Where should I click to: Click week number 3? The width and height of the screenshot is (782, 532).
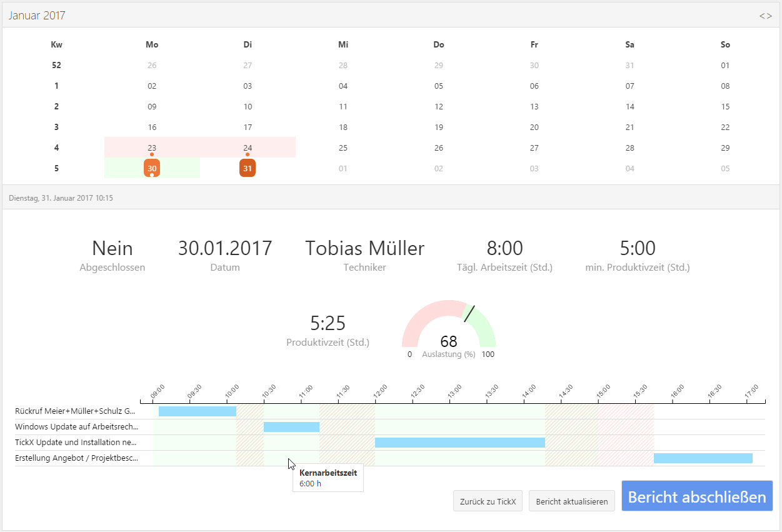56,128
